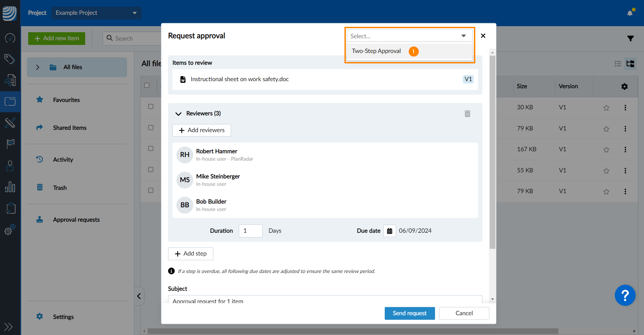Open Approval requests in sidebar

click(x=76, y=220)
